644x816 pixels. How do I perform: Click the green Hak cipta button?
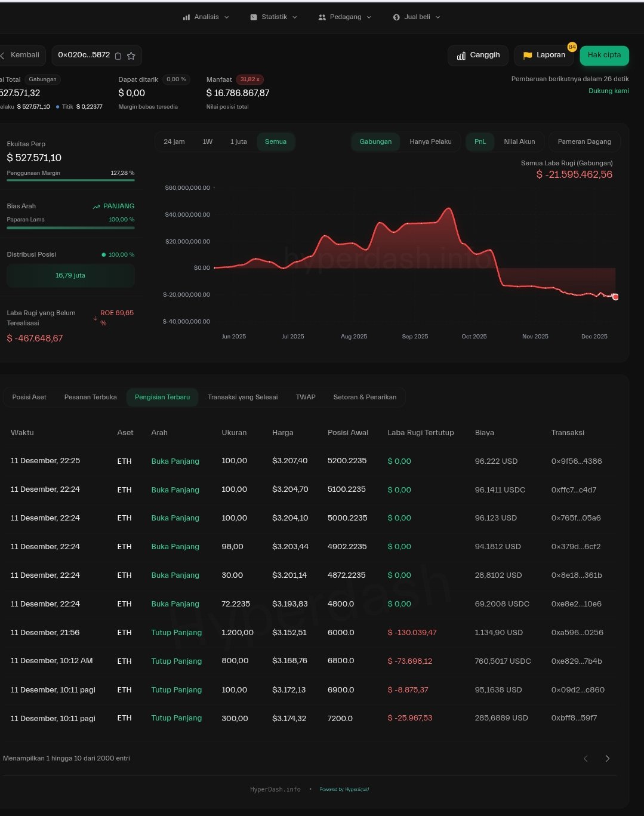point(604,56)
